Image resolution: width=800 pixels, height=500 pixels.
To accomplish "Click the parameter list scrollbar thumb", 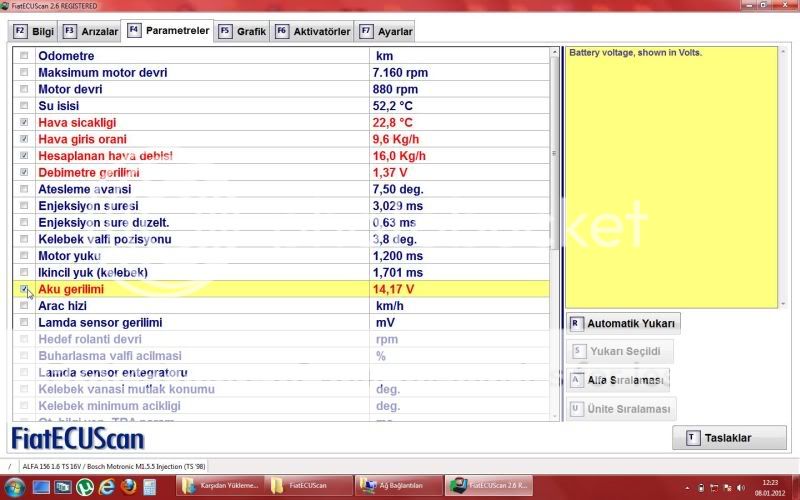I will pyautogui.click(x=555, y=153).
